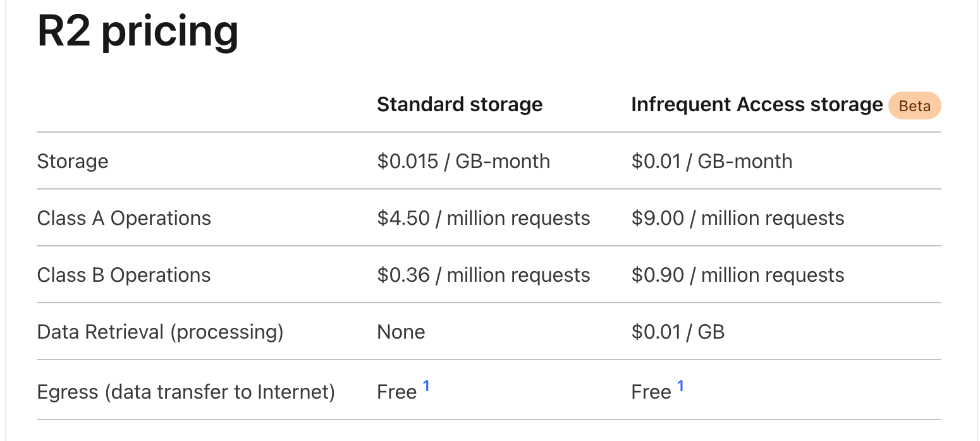Click the Free text under Standard storage

pyautogui.click(x=396, y=392)
